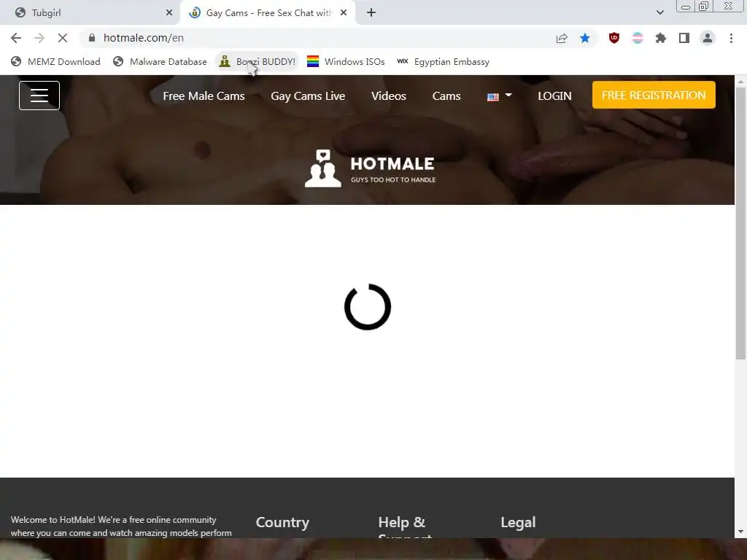Open the hamburger site menu
The height and width of the screenshot is (560, 747).
point(39,96)
